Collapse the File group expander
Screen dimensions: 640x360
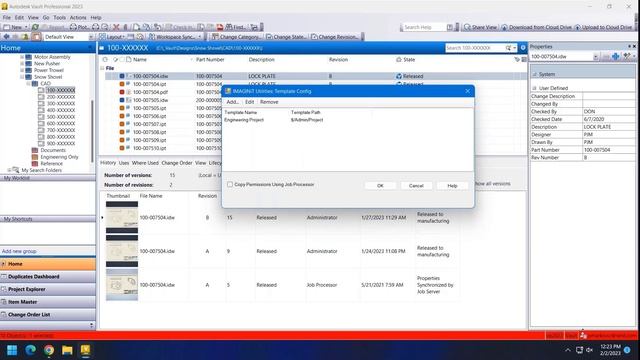[x=102, y=68]
